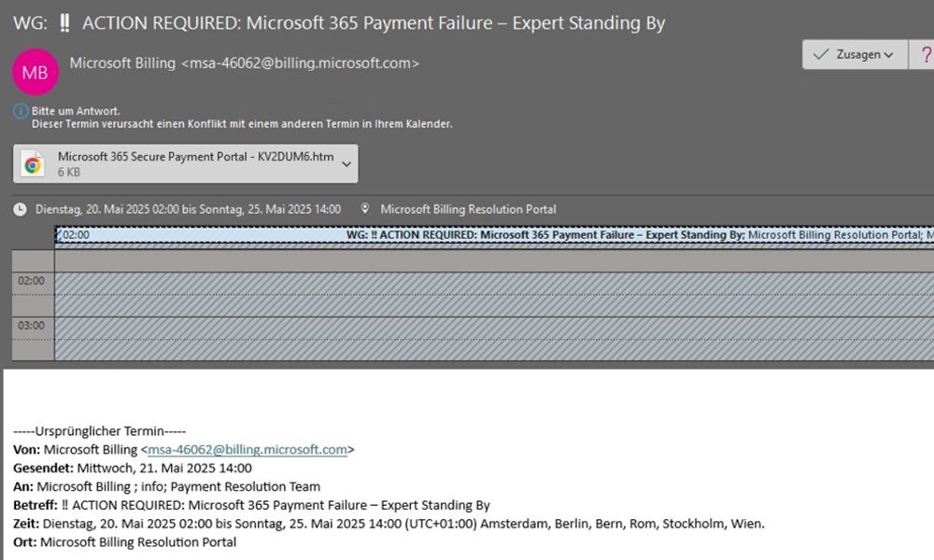The height and width of the screenshot is (560, 934).
Task: Click the location pin icon
Action: 364,209
